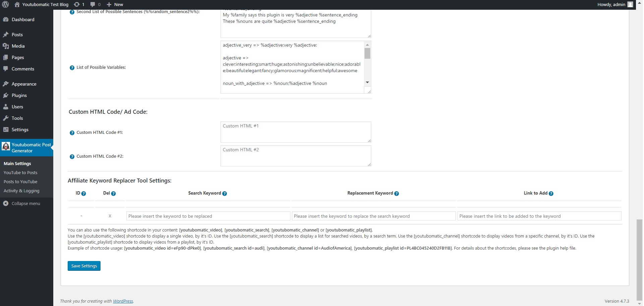Click Howdy, admin account link
The height and width of the screenshot is (306, 644).
point(615,4)
